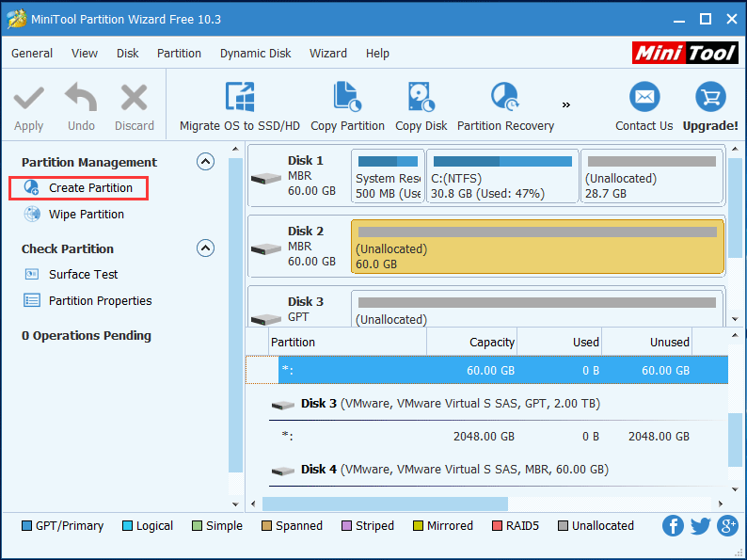The image size is (747, 560).
Task: Select Disk 2 drive icon
Action: point(266,248)
